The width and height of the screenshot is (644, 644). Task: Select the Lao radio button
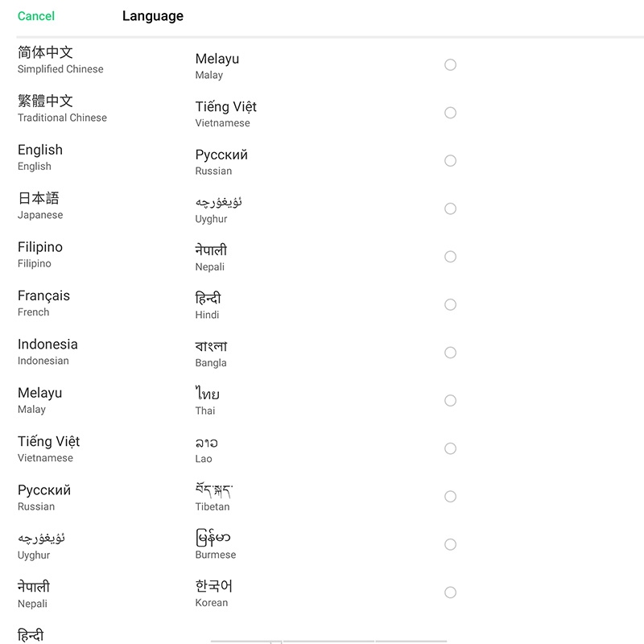coord(450,448)
